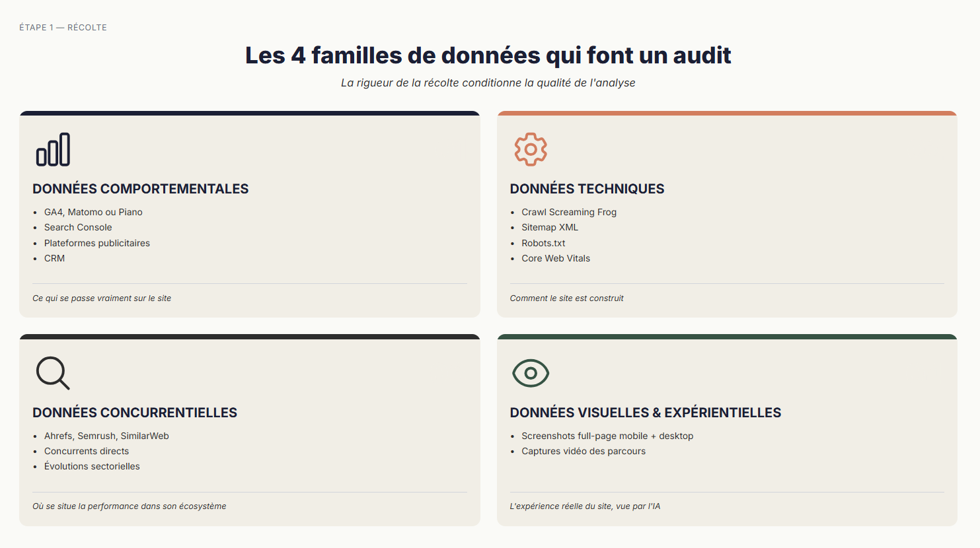Screen dimensions: 980x548
Task: Click the 'DONNÉES CONCURRENTIELLES' heading
Action: click(135, 413)
